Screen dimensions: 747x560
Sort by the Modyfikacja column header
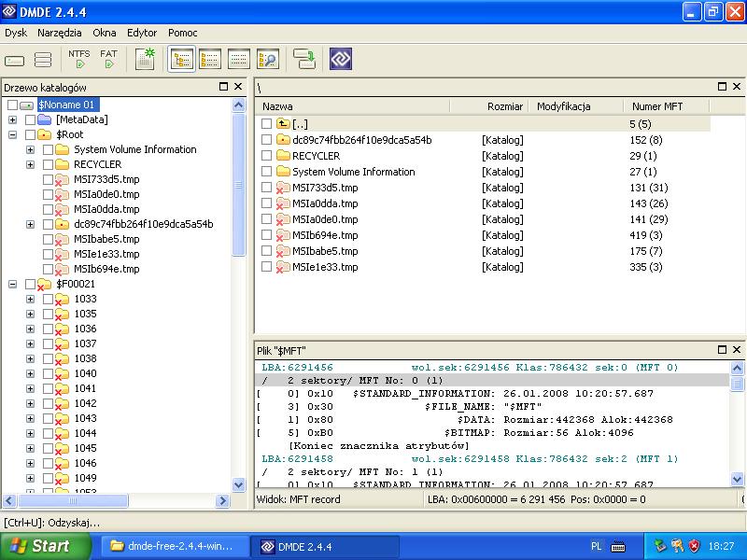(576, 106)
